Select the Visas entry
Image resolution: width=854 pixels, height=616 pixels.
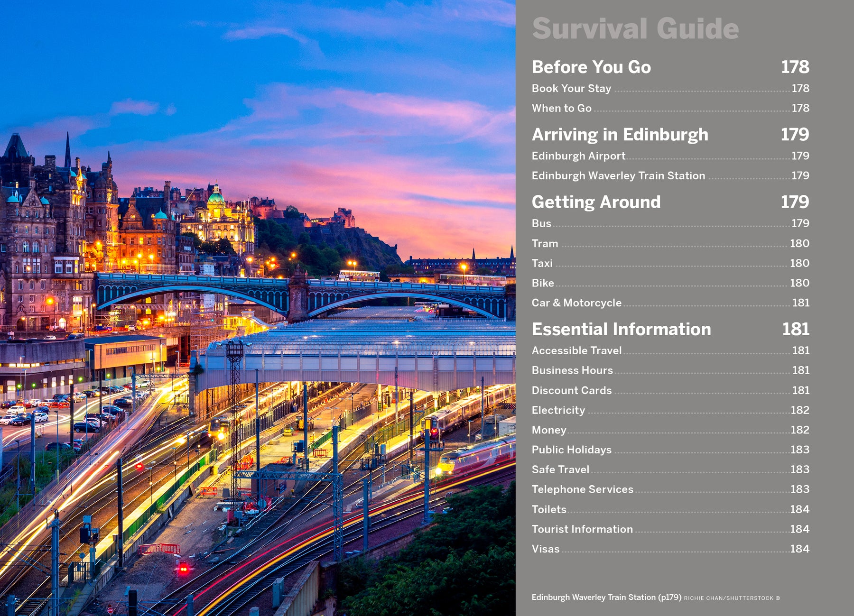(x=670, y=549)
